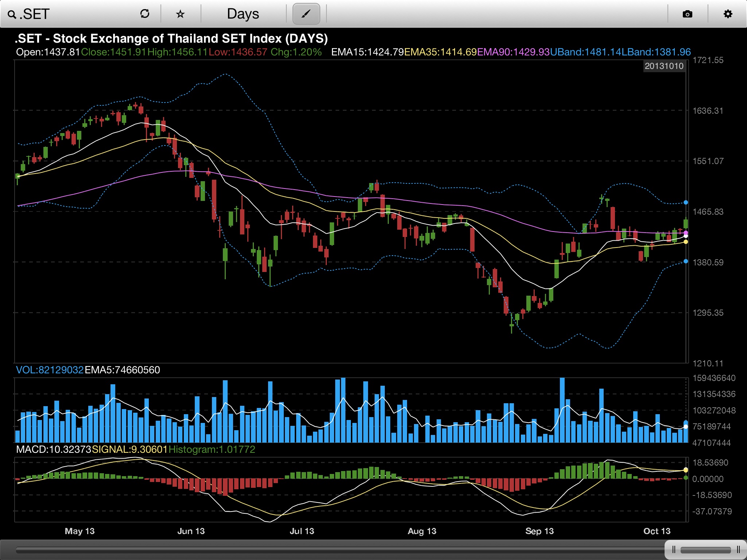Toggle the drawing brush tool

point(306,14)
